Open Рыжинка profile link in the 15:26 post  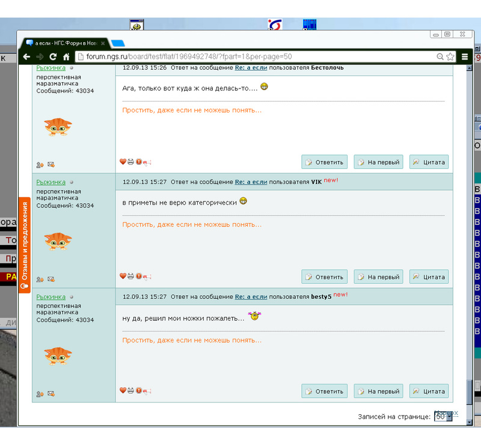tap(51, 68)
